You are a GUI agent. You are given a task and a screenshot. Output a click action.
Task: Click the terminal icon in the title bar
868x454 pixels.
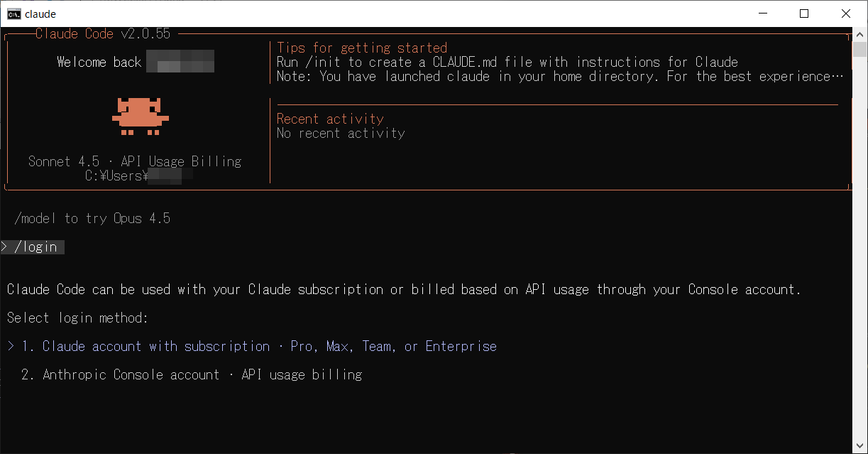(13, 13)
